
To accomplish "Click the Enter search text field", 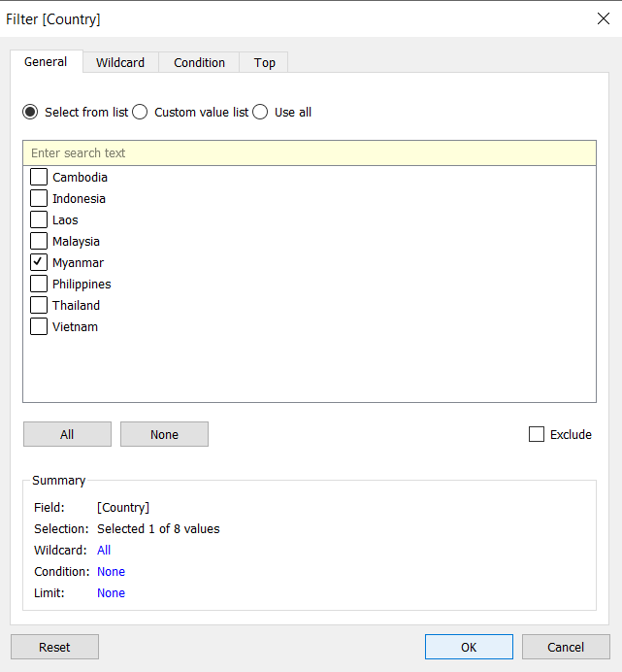I will [309, 152].
